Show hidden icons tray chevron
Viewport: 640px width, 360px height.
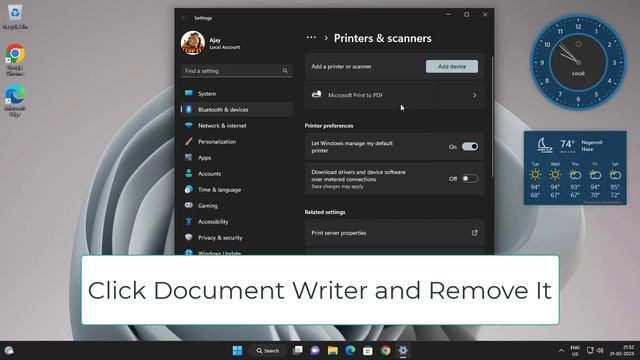(x=562, y=350)
